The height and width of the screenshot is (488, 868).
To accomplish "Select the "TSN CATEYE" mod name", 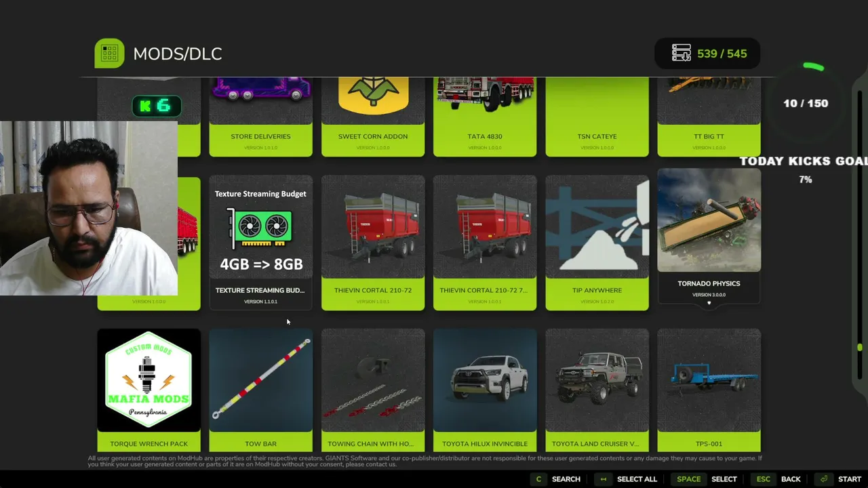I will tap(597, 136).
